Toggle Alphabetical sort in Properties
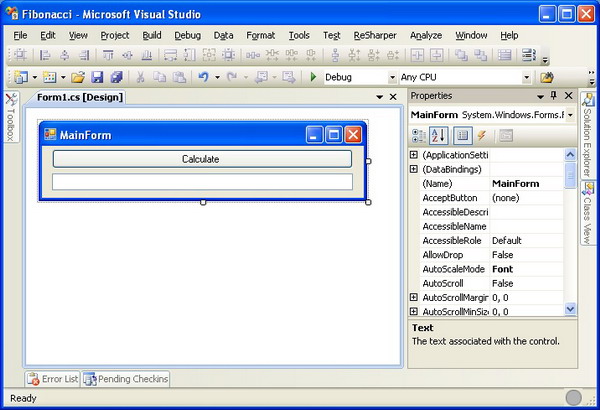600x410 pixels. (x=439, y=136)
